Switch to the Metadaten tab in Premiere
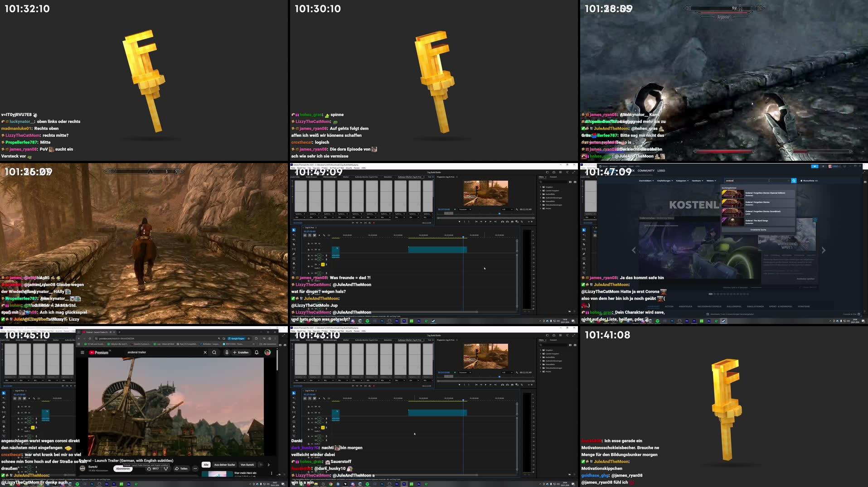Screen dimensions: 868x487 point(388,177)
